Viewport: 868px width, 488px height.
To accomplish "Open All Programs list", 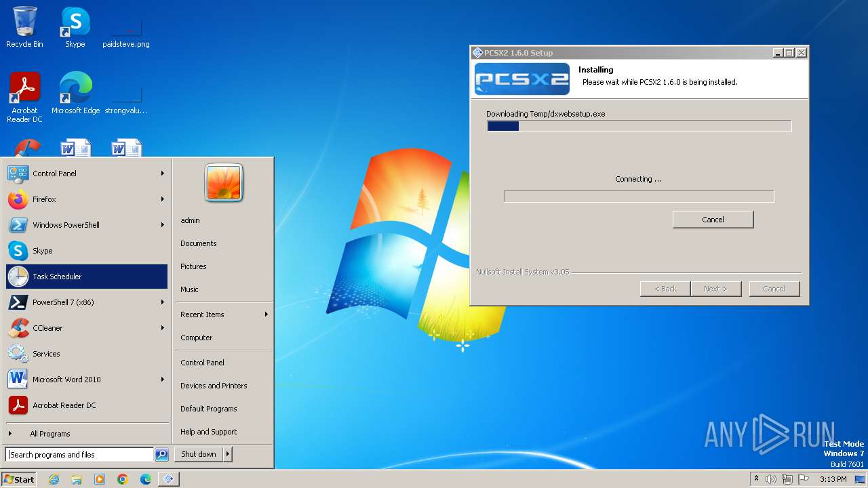I will point(87,434).
